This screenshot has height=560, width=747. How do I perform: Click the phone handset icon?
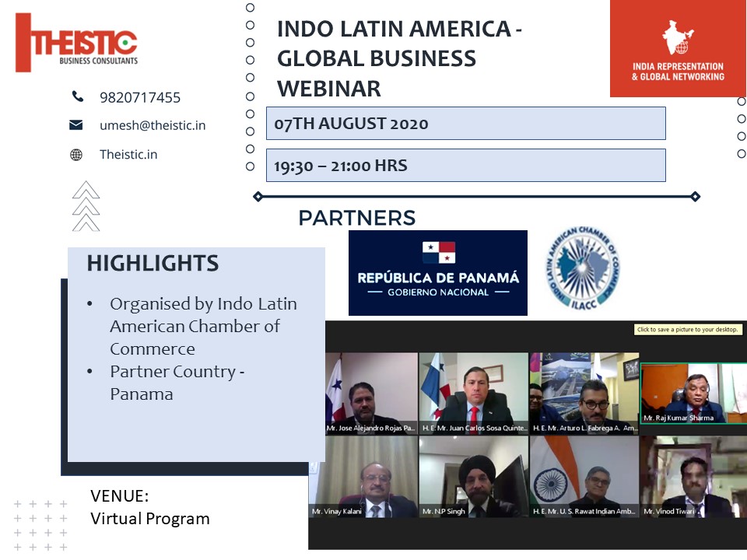click(x=77, y=97)
